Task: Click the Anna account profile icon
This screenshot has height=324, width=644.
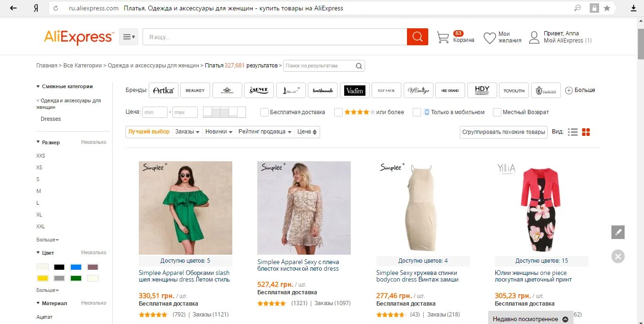Action: (x=534, y=38)
